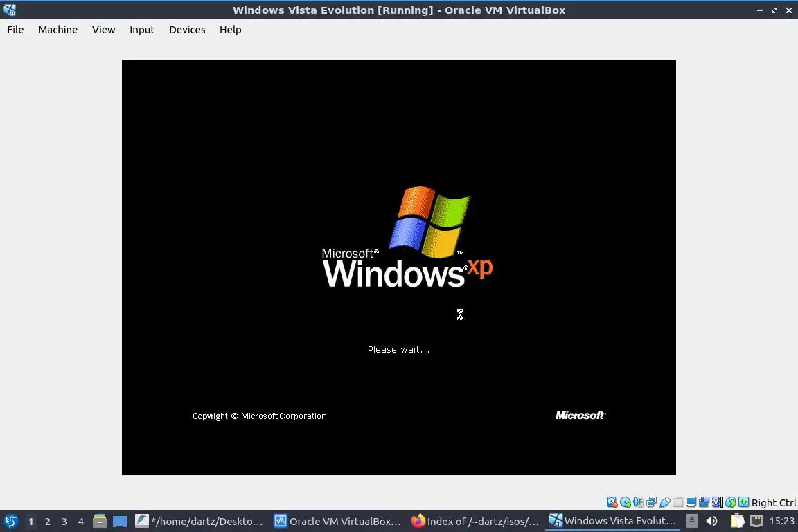Click Windows Vista Evolut... taskbar entry
The height and width of the screenshot is (532, 798).
pyautogui.click(x=612, y=521)
